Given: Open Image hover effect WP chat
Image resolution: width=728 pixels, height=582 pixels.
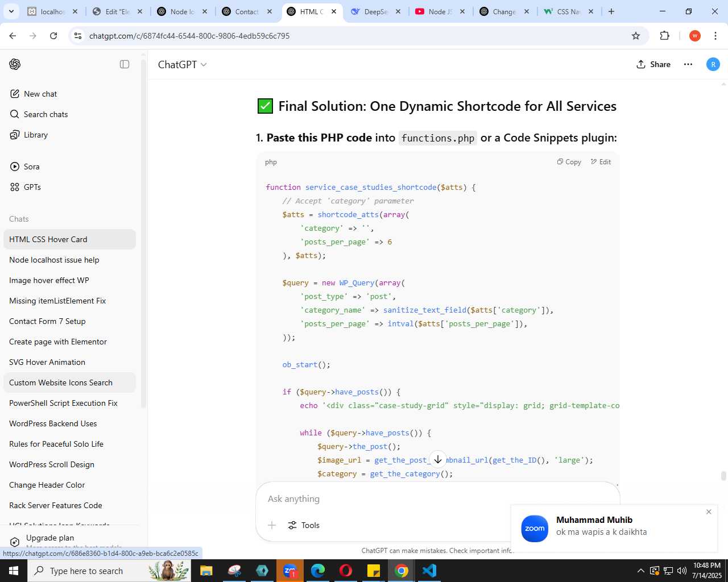Looking at the screenshot, I should point(69,280).
